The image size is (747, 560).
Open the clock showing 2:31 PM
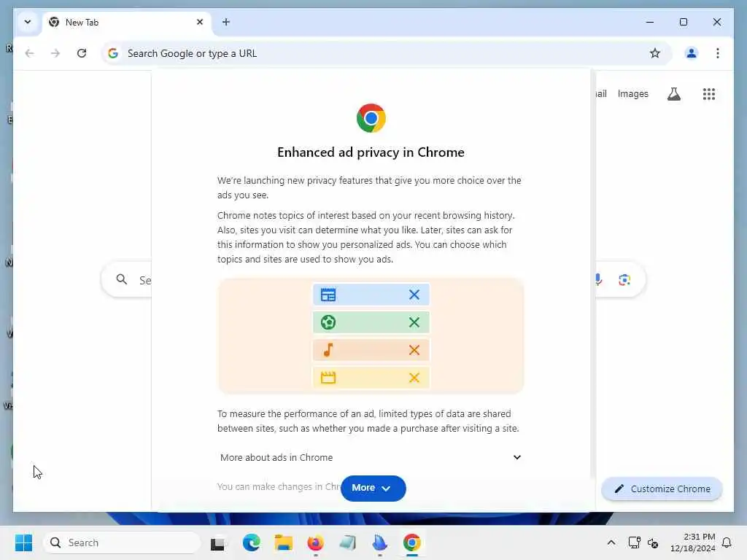click(x=693, y=542)
